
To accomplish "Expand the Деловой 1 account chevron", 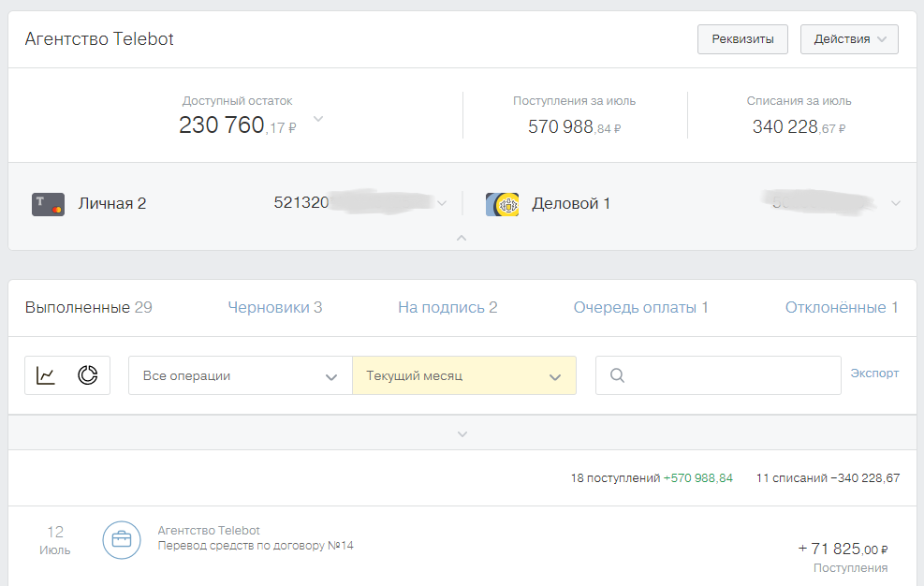I will [896, 203].
